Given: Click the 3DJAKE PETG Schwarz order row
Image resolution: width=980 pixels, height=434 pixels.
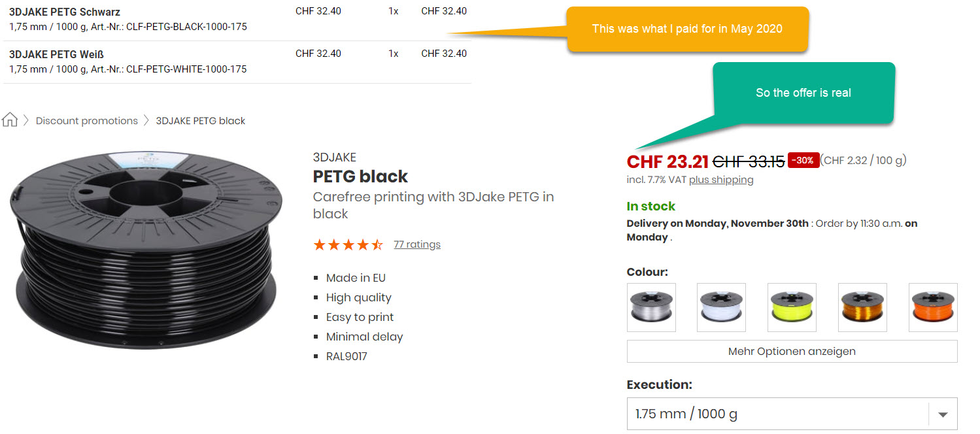Looking at the screenshot, I should pos(64,12).
